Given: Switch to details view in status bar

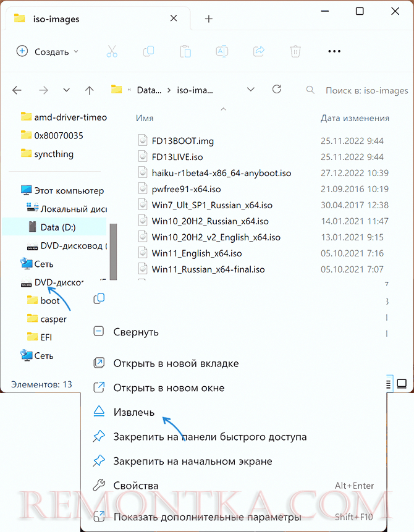Looking at the screenshot, I should point(389,384).
